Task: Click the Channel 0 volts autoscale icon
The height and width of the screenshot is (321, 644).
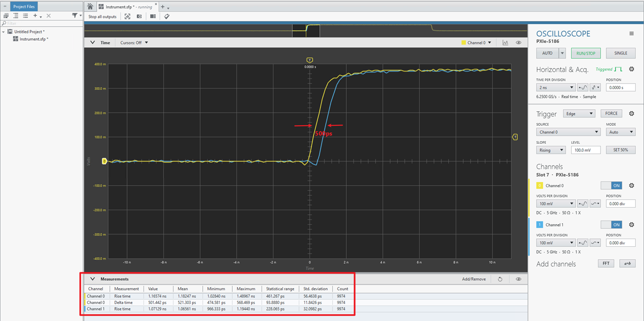Action: pos(583,204)
